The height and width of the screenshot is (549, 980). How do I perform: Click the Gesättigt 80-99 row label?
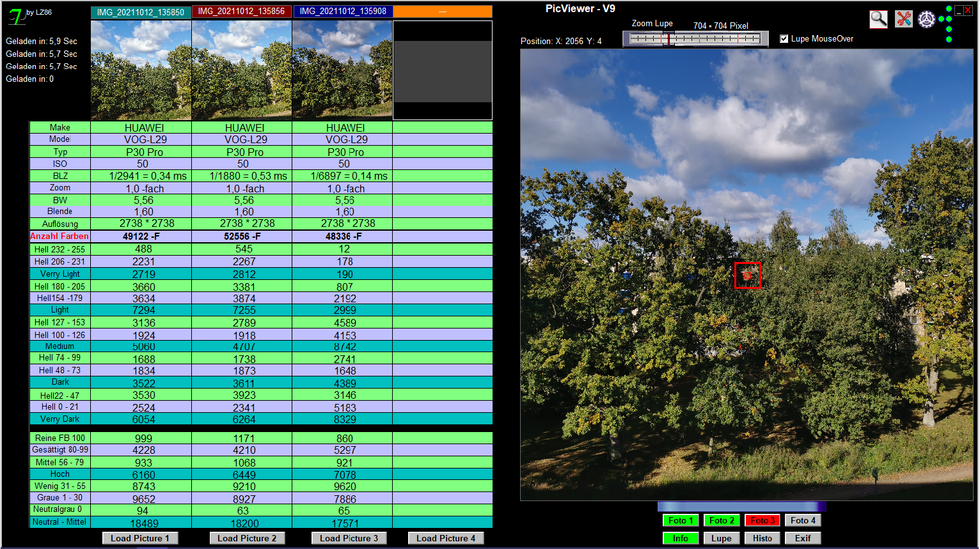pyautogui.click(x=60, y=449)
